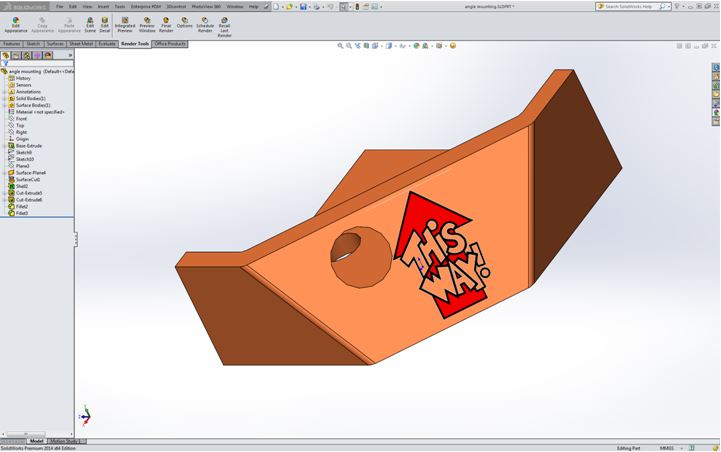Screen dimensions: 721x452
Task: Select the Edit Decal tool
Action: click(105, 23)
